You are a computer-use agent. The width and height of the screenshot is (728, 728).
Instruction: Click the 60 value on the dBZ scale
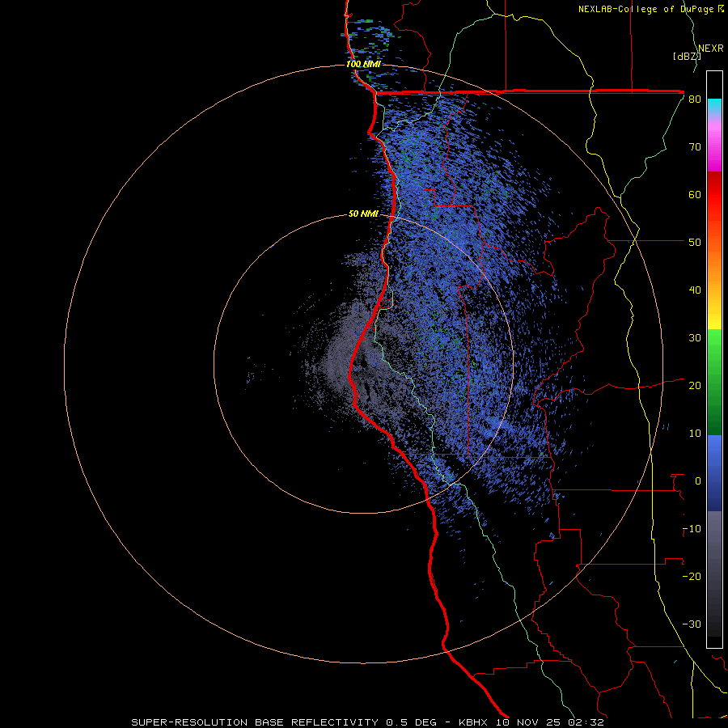click(695, 194)
